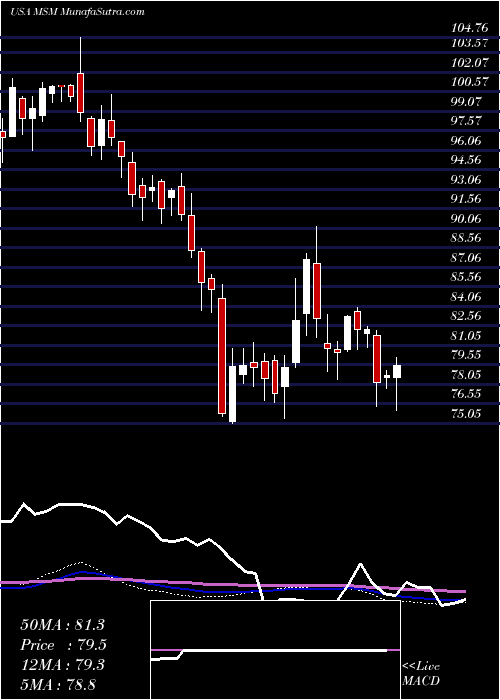Viewport: 500px width, 700px height.
Task: Click the long red candle dropping to 75.05
Action: [x=222, y=350]
